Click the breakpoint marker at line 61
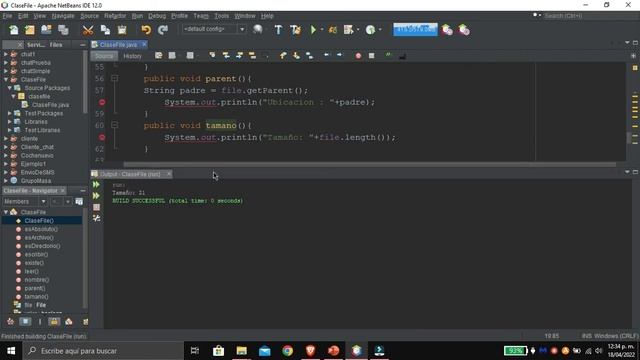 point(102,137)
